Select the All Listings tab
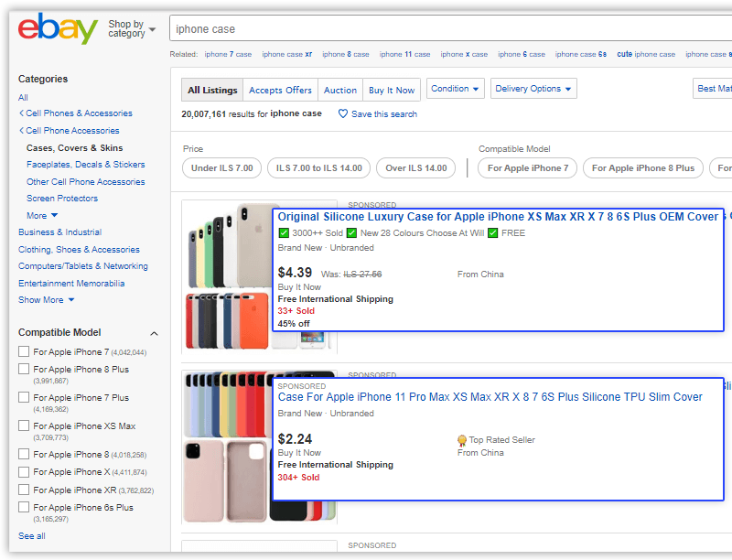The height and width of the screenshot is (560, 732). click(212, 90)
